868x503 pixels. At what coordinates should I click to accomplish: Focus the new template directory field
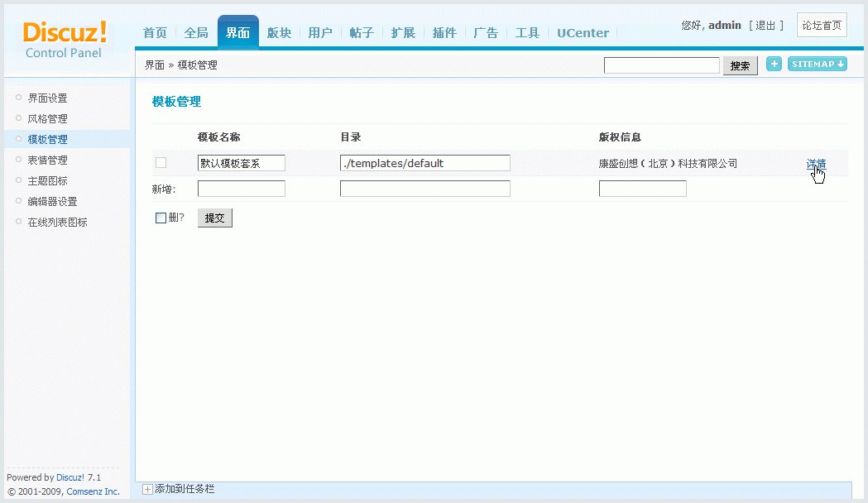coord(425,189)
